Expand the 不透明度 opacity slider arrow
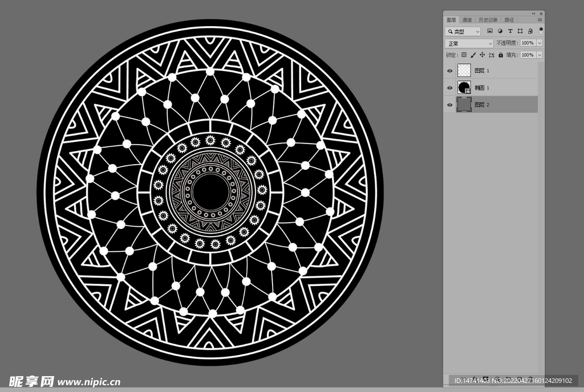Viewport: 584px width, 392px height. pyautogui.click(x=540, y=43)
